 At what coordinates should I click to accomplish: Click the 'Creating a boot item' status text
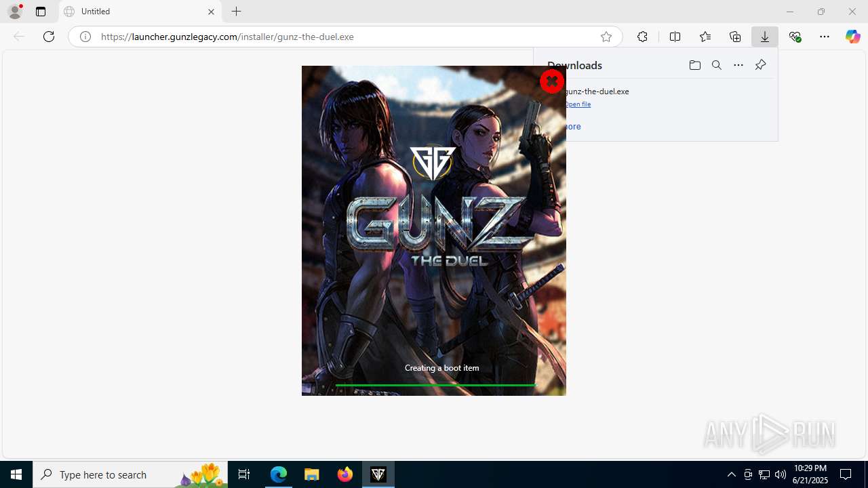pyautogui.click(x=442, y=367)
